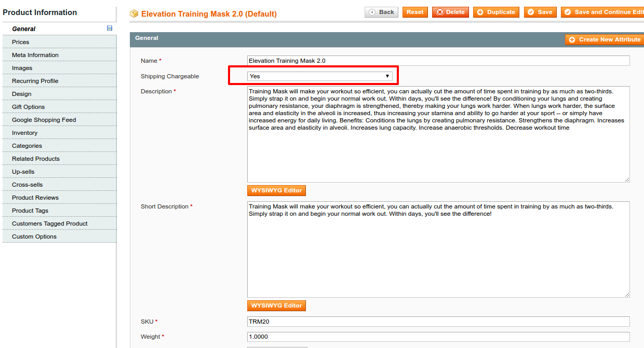Click the product box icon beside title
Screen dimensions: 644x348
[134, 13]
